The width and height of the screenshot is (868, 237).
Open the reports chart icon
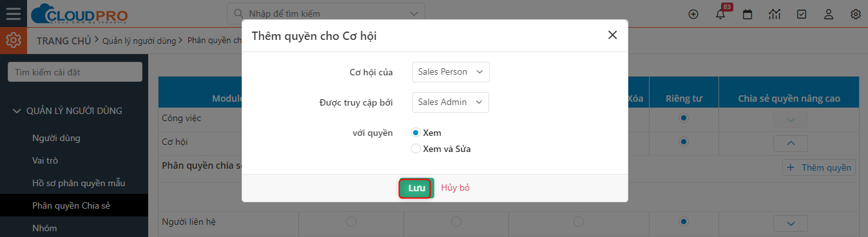[x=775, y=14]
